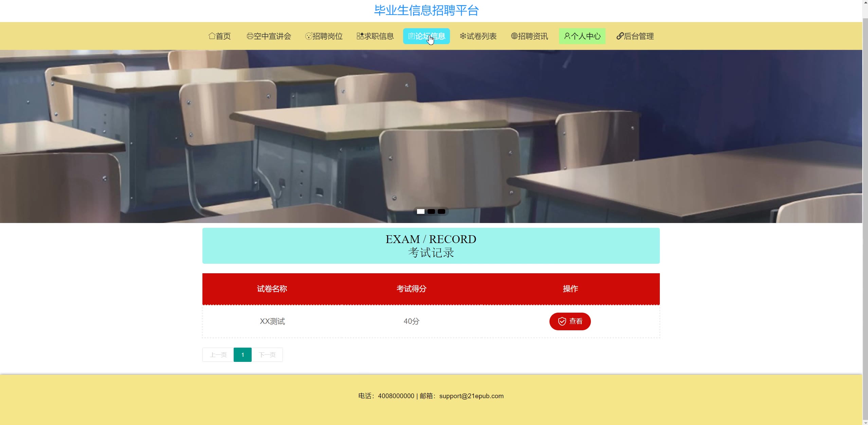This screenshot has width=868, height=425.
Task: Click the snowflake icon beside 试卷列表
Action: 463,36
